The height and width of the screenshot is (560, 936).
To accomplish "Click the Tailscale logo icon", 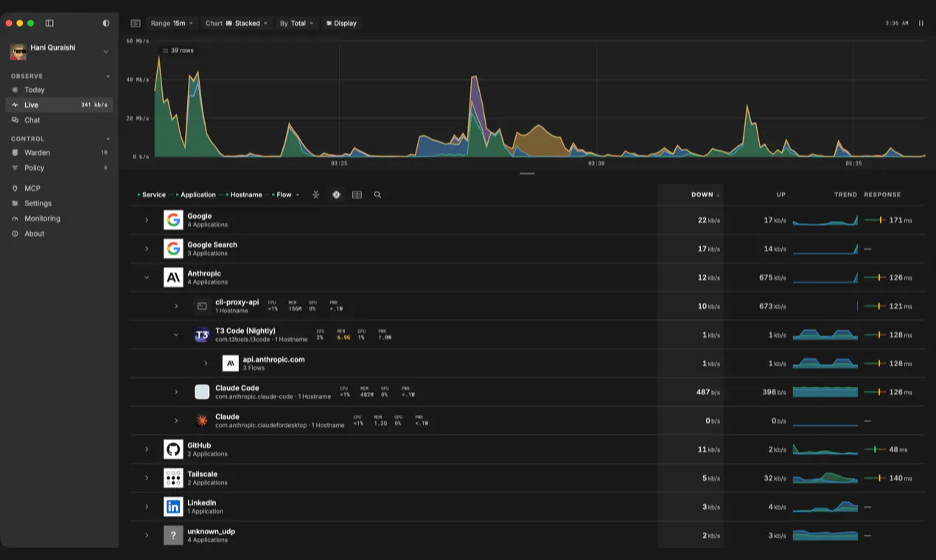I will pyautogui.click(x=173, y=478).
